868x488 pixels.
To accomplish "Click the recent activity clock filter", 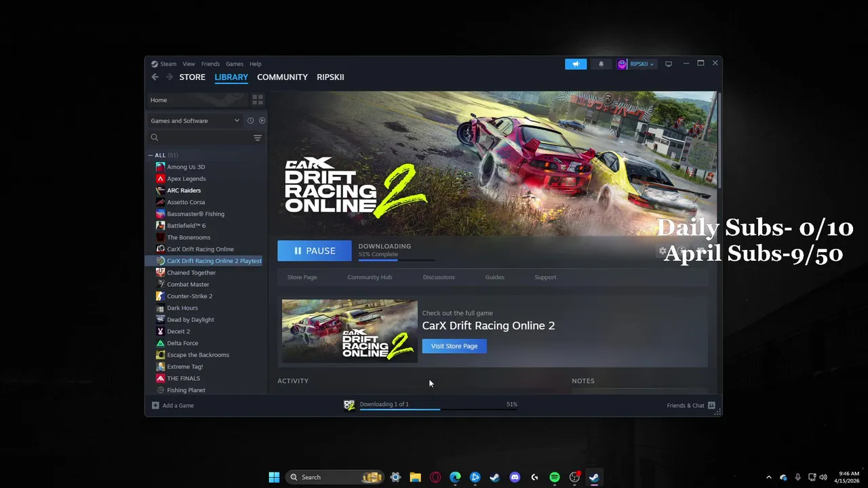I will point(250,121).
